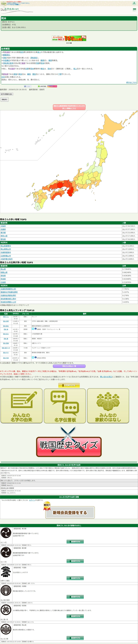Open the 名字伝言板 tile
The width and height of the screenshot is (138, 644).
tap(65, 406)
